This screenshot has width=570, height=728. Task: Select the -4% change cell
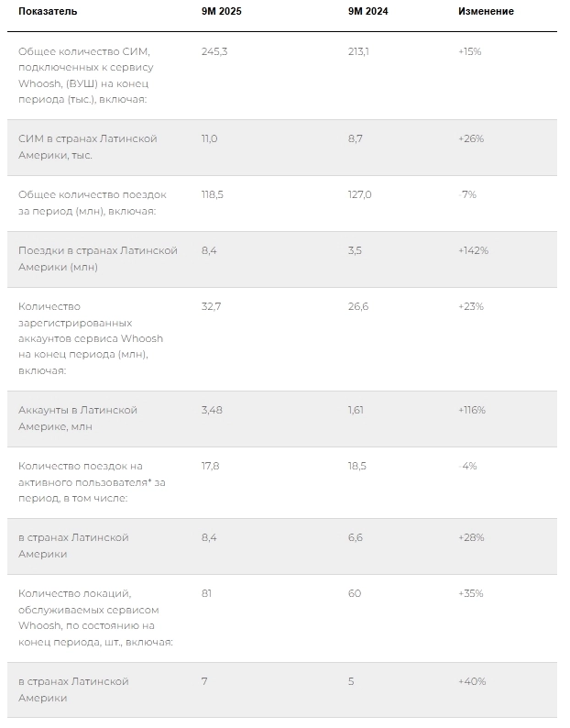(467, 466)
